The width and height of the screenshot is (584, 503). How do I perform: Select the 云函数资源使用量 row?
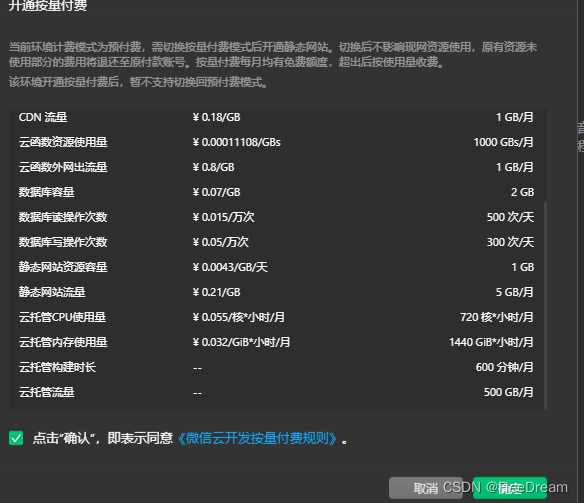[x=276, y=142]
